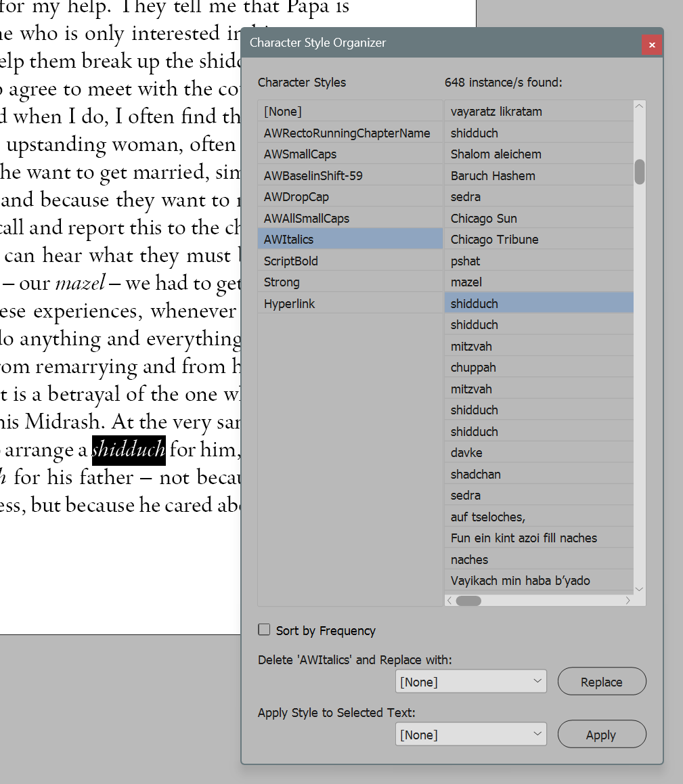The image size is (683, 784).
Task: Select 'Vayikach min haba b'yado' instance
Action: click(x=539, y=580)
